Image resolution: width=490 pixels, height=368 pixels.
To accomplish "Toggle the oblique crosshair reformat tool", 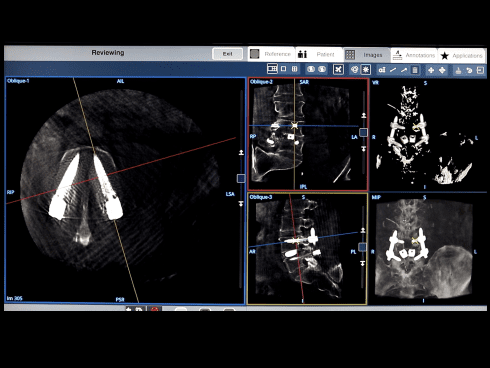I will (338, 69).
